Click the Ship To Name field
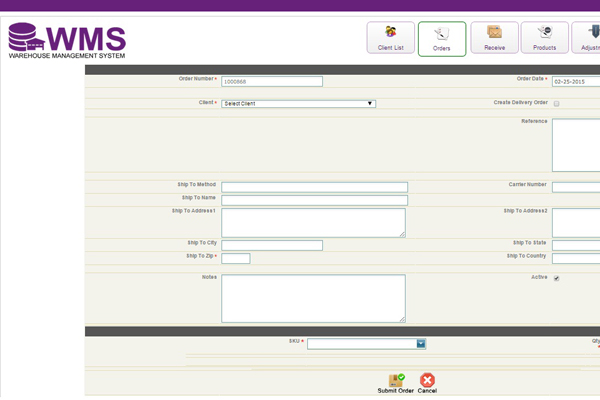Screen dimensions: 600x400 point(315,200)
